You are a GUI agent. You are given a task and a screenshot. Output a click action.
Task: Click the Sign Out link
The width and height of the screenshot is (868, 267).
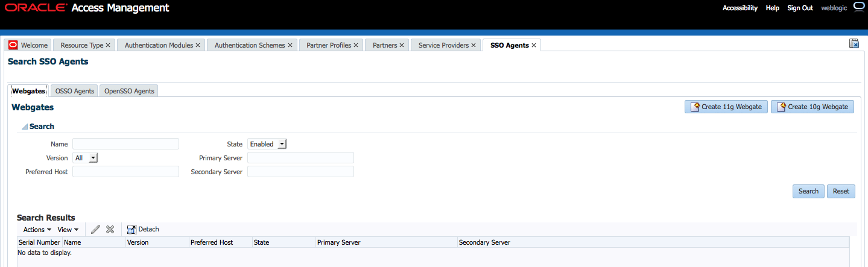[x=800, y=8]
